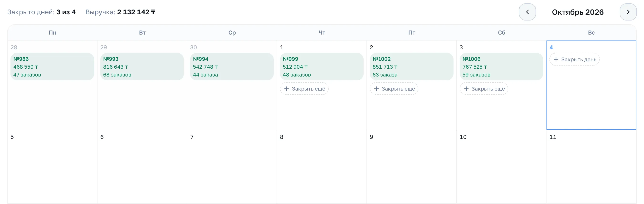Open shift card №1006 with 59 orders

(501, 67)
